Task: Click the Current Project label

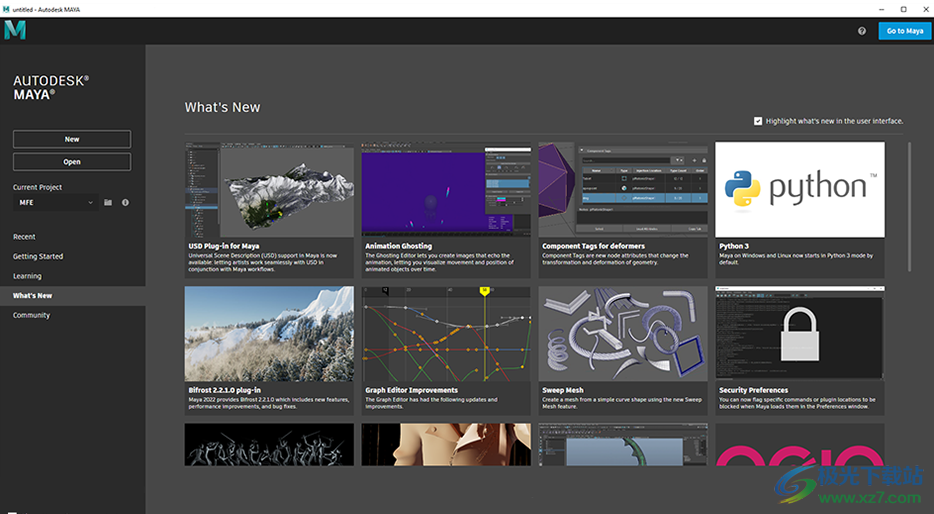Action: (38, 187)
